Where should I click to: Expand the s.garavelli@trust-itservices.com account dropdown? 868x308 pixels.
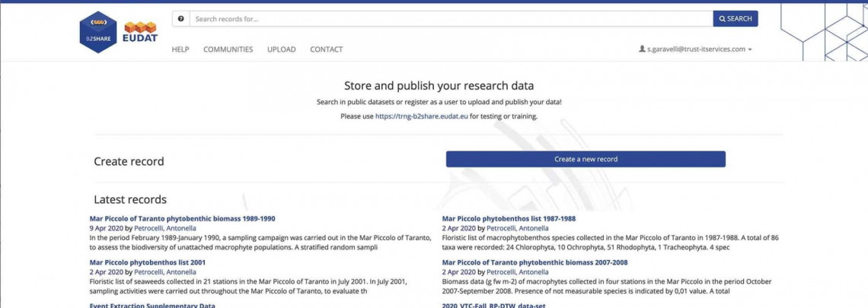(x=696, y=49)
